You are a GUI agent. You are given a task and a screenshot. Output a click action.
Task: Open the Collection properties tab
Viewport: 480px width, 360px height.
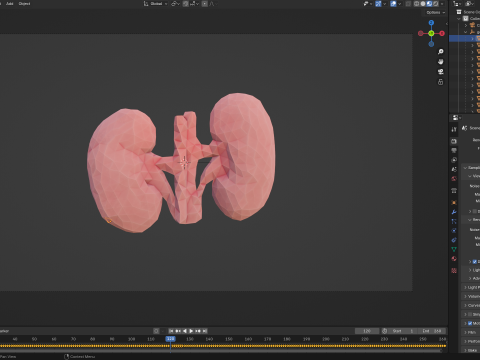[454, 191]
